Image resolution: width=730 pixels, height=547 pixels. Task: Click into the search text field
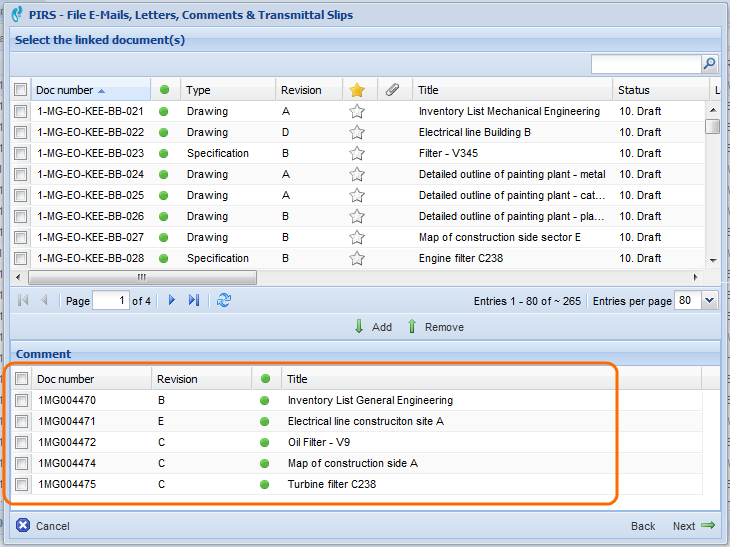click(x=646, y=64)
